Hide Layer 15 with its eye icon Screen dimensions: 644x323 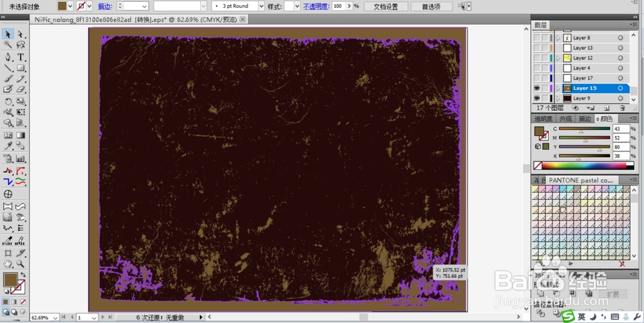coord(537,88)
